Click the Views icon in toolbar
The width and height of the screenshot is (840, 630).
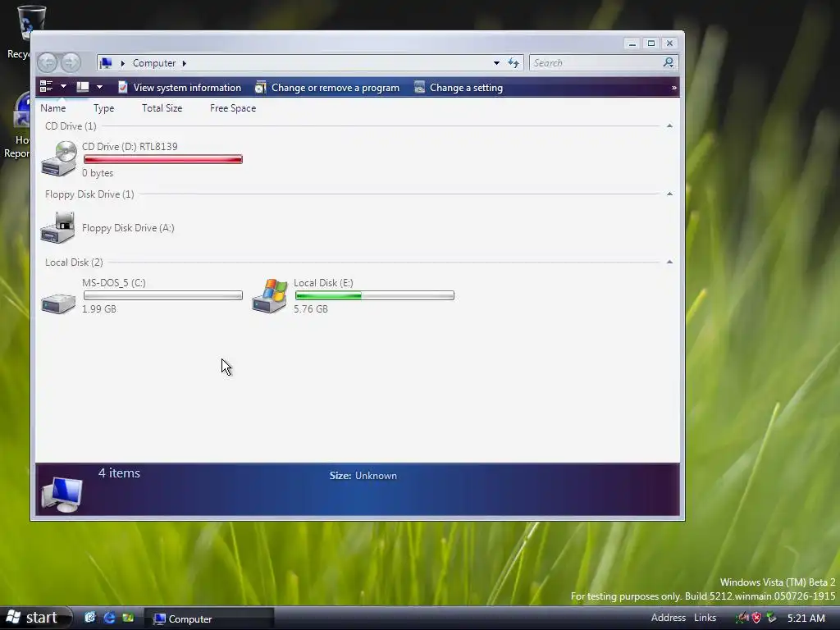pyautogui.click(x=83, y=86)
